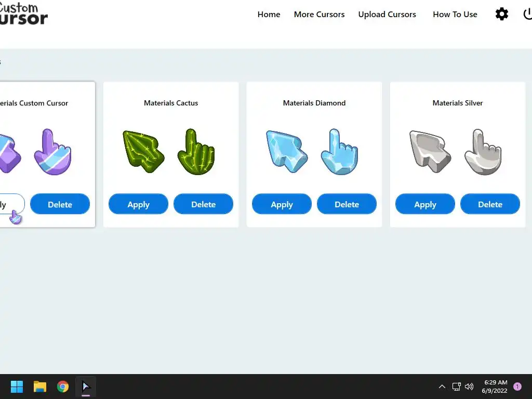Open File Explorer from the taskbar
The height and width of the screenshot is (399, 532).
tap(39, 387)
